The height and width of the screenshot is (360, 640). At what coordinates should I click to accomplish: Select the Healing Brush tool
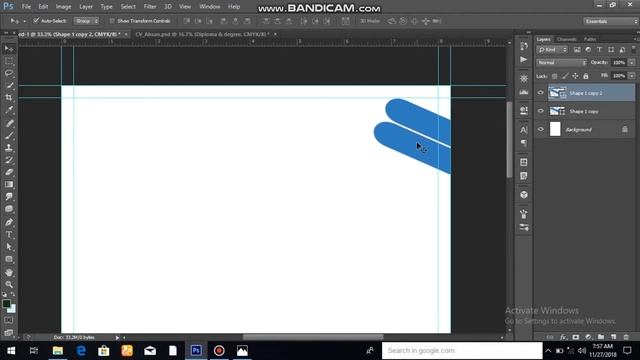coord(9,123)
